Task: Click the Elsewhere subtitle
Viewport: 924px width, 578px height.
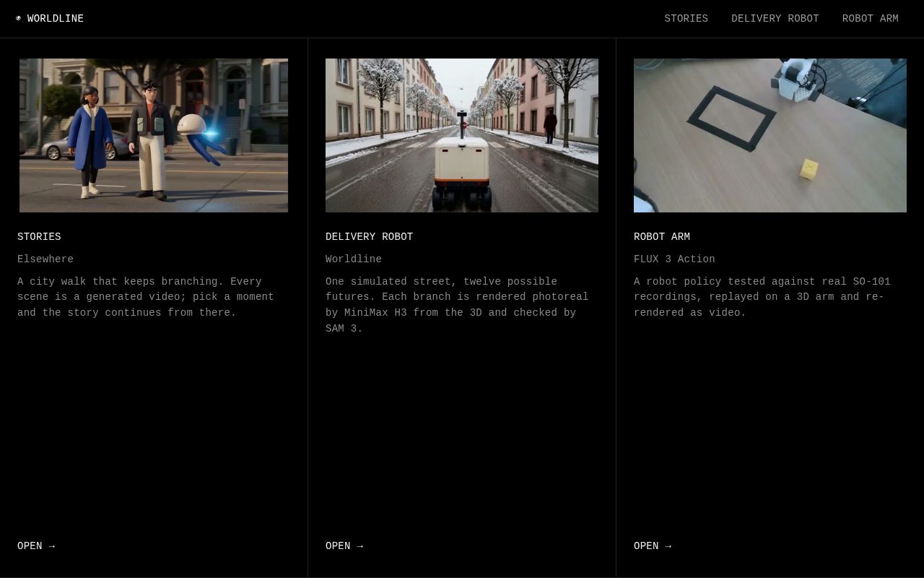Action: (45, 259)
